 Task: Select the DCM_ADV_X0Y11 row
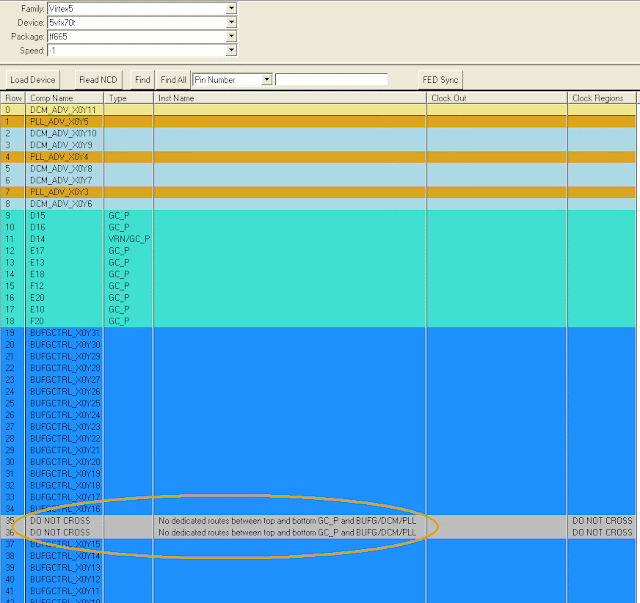tap(318, 110)
